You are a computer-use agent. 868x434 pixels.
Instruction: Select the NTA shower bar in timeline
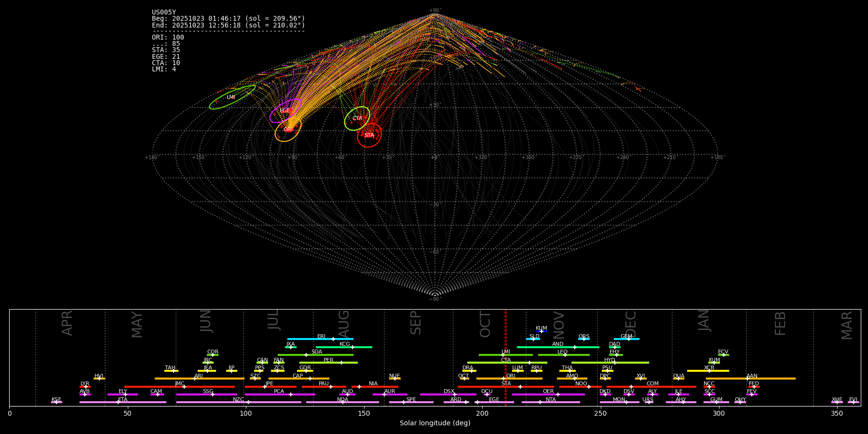[x=551, y=402]
